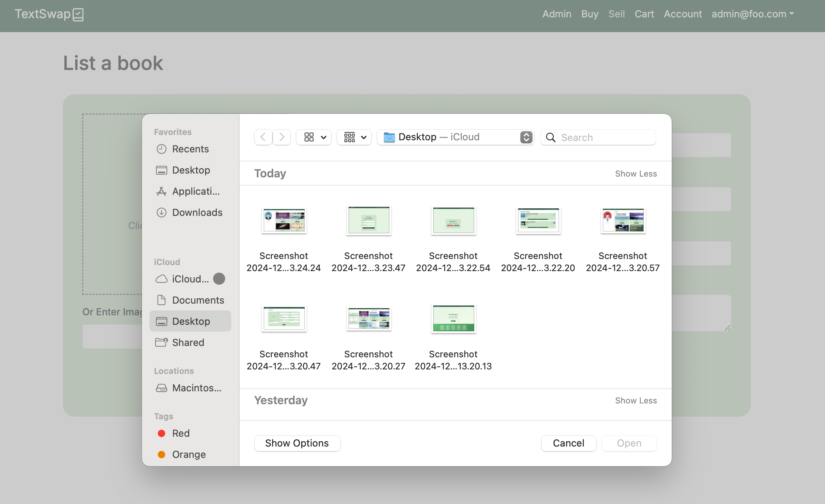Click TextSwap logo icon
Image resolution: width=825 pixels, height=504 pixels.
click(78, 14)
